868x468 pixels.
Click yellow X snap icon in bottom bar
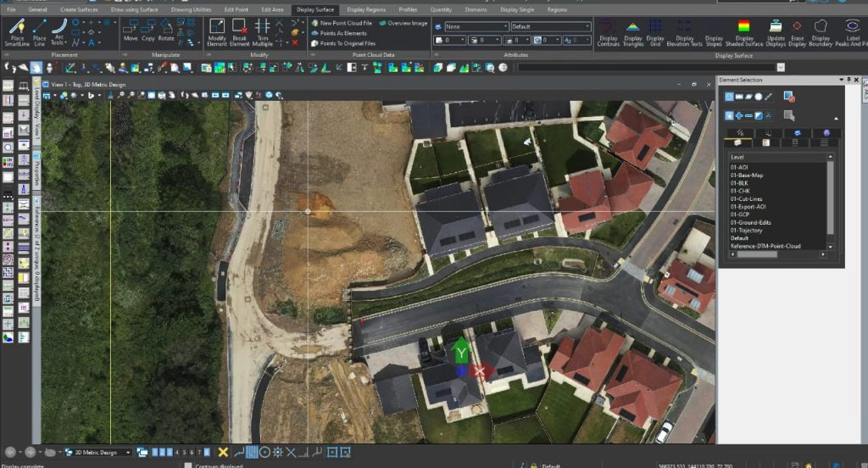coord(223,453)
